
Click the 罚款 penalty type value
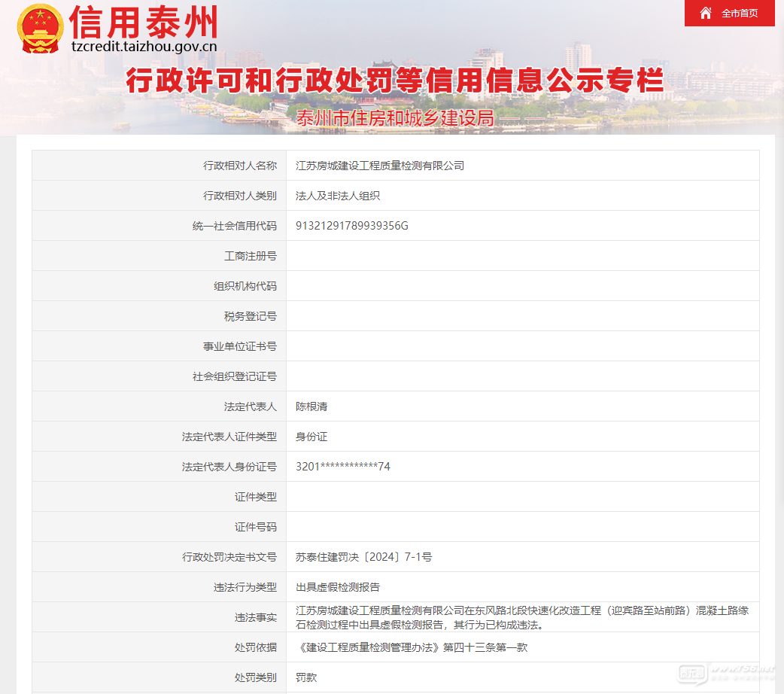tap(306, 677)
